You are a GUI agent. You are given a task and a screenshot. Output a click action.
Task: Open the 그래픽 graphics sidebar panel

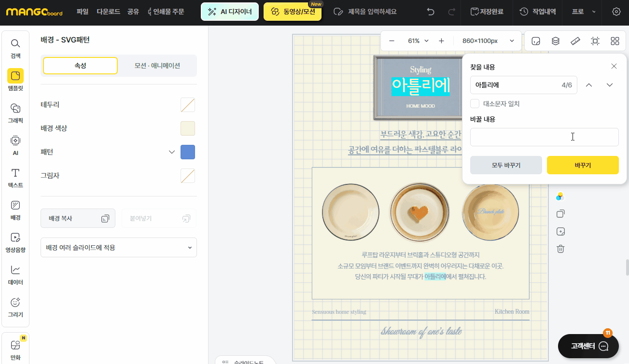(x=15, y=112)
